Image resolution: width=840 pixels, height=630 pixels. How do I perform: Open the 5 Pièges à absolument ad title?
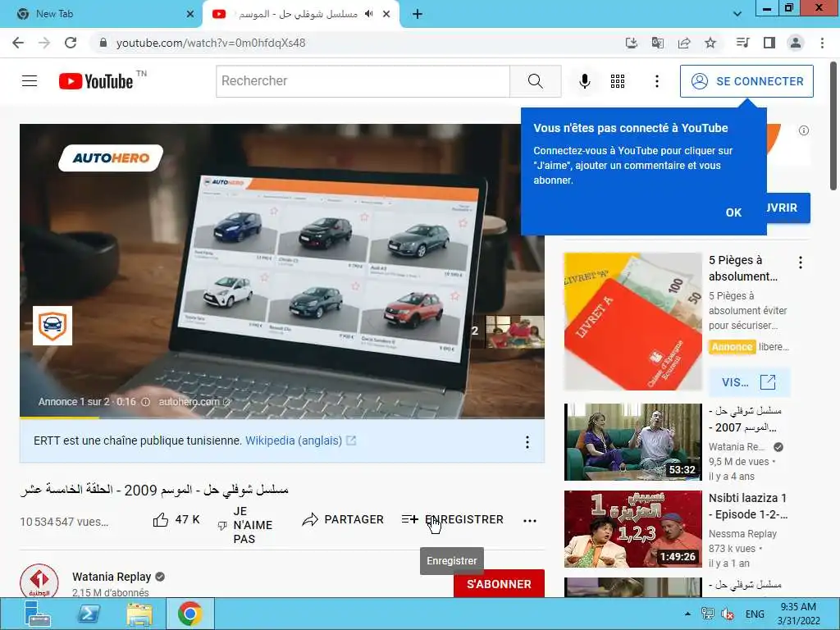coord(742,268)
